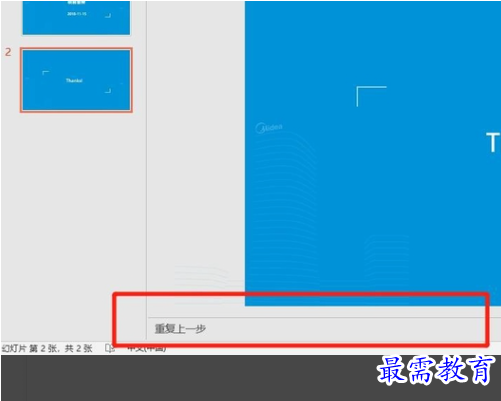Select the slide 2 Thanks thumbnail
Image resolution: width=501 pixels, height=401 pixels.
click(x=76, y=80)
